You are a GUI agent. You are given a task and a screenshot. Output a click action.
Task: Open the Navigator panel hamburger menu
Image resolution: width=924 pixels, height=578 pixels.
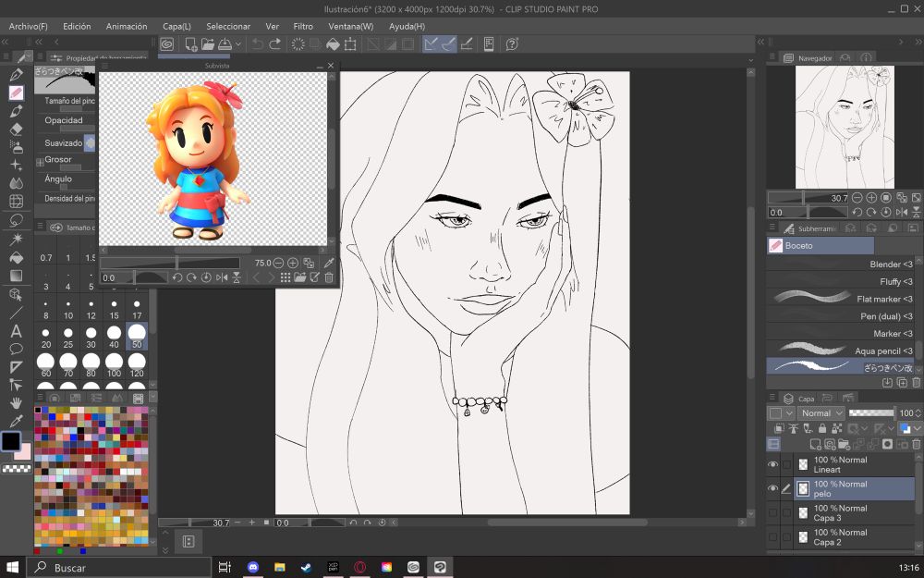pos(772,57)
